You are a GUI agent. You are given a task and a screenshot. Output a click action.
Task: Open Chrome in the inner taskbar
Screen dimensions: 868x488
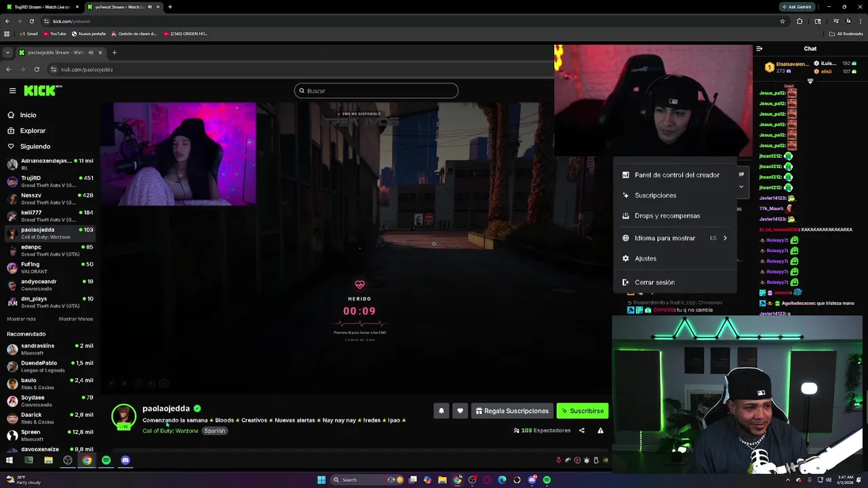[x=87, y=460]
